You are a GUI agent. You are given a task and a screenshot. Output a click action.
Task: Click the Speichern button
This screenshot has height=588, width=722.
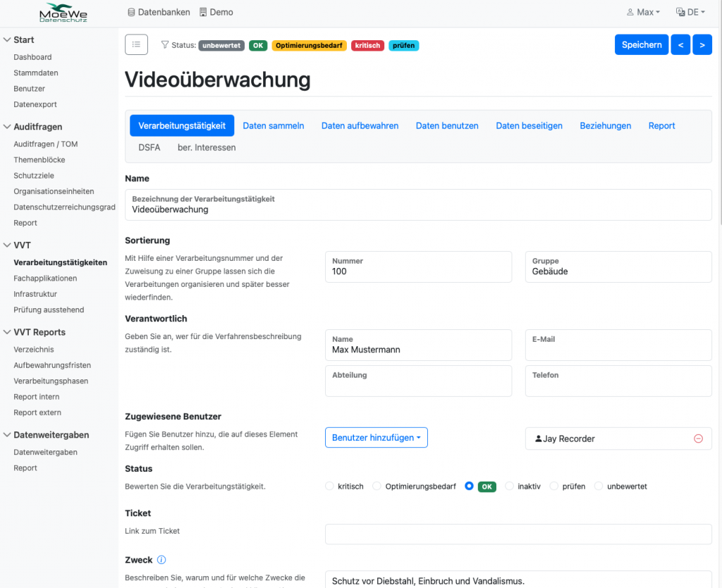click(641, 44)
